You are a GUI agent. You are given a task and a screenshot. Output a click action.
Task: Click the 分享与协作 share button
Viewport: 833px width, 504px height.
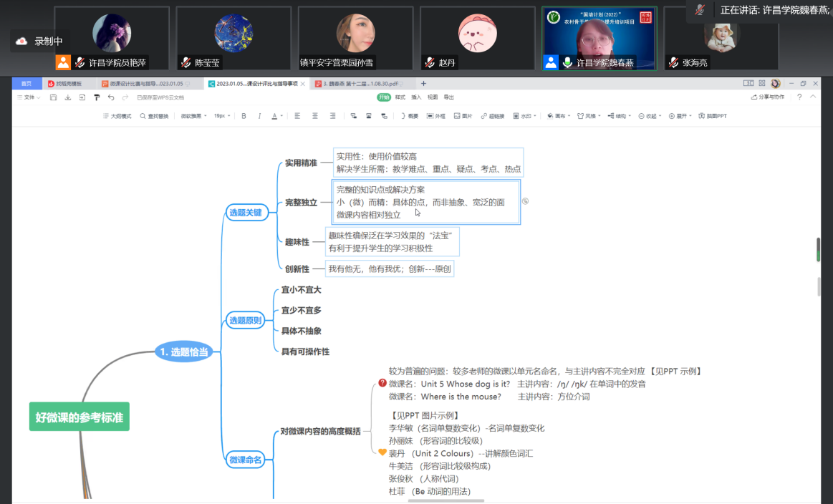click(767, 97)
